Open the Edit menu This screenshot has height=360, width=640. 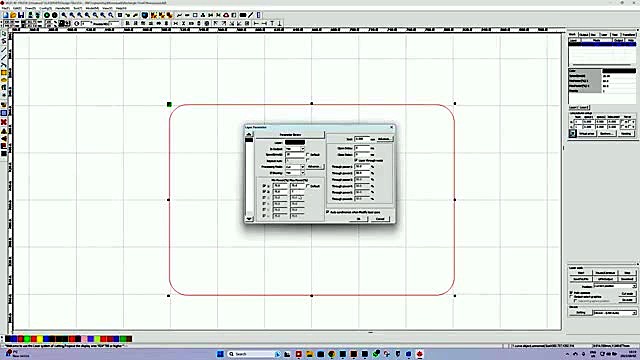[17, 8]
